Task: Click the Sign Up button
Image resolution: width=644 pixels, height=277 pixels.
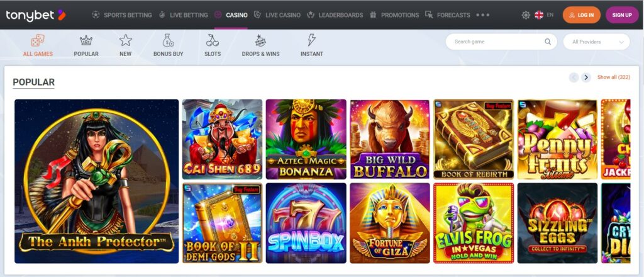Action: (x=622, y=15)
